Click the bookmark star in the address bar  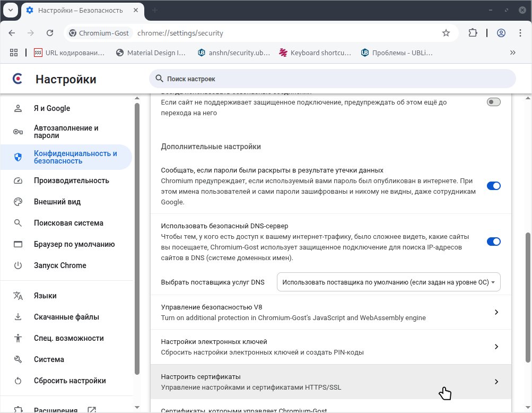446,32
